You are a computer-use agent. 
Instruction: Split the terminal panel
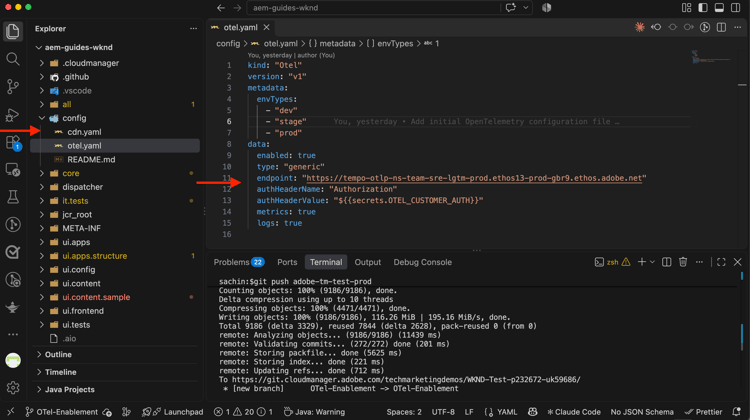pyautogui.click(x=666, y=262)
